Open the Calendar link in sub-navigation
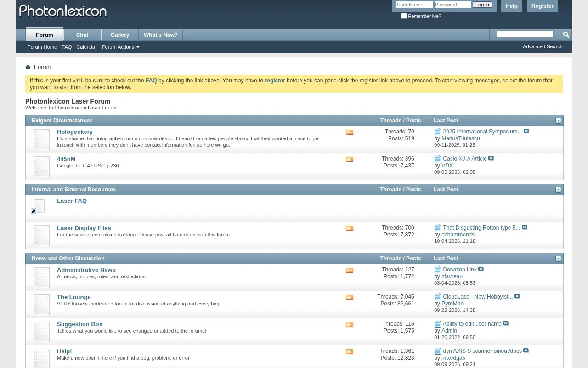Viewport: 588px width, 368px height. click(86, 47)
